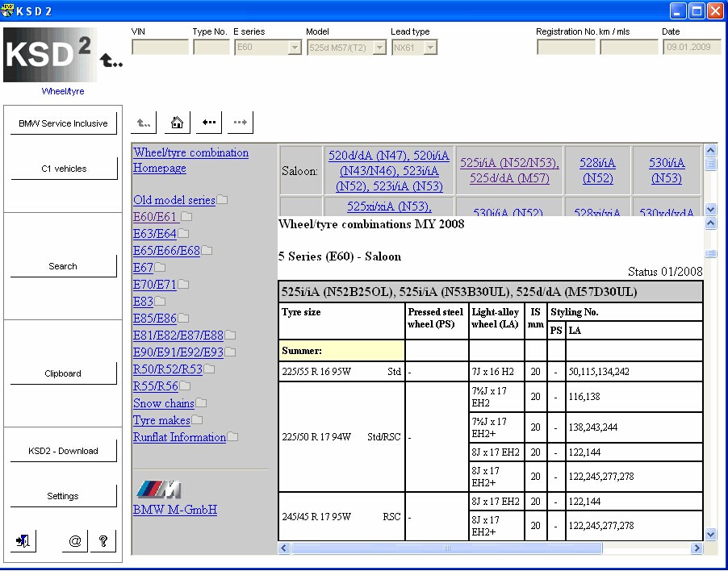
Task: Click the folder icon beside Snow chains
Action: tap(201, 402)
